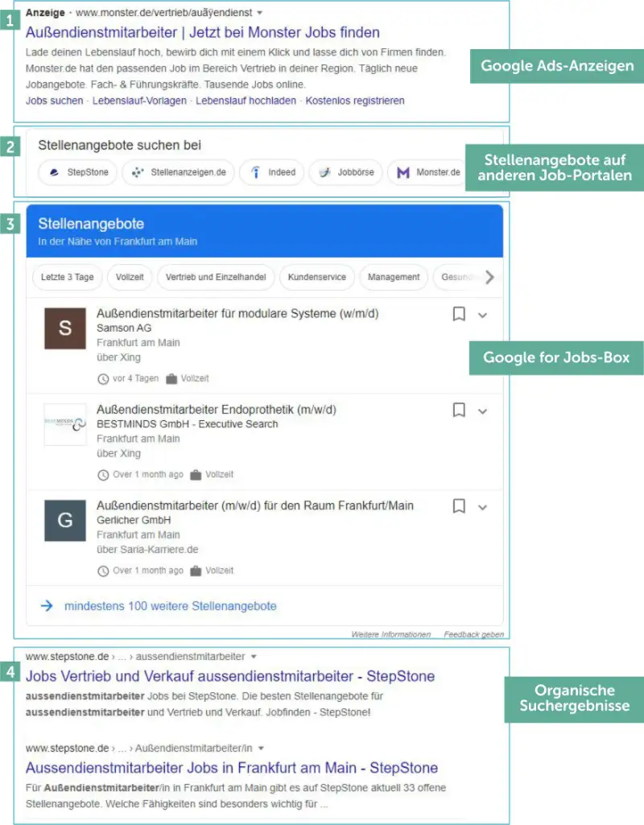Click the StepStone logo icon in job portal chips
644x825 pixels.
(x=54, y=172)
